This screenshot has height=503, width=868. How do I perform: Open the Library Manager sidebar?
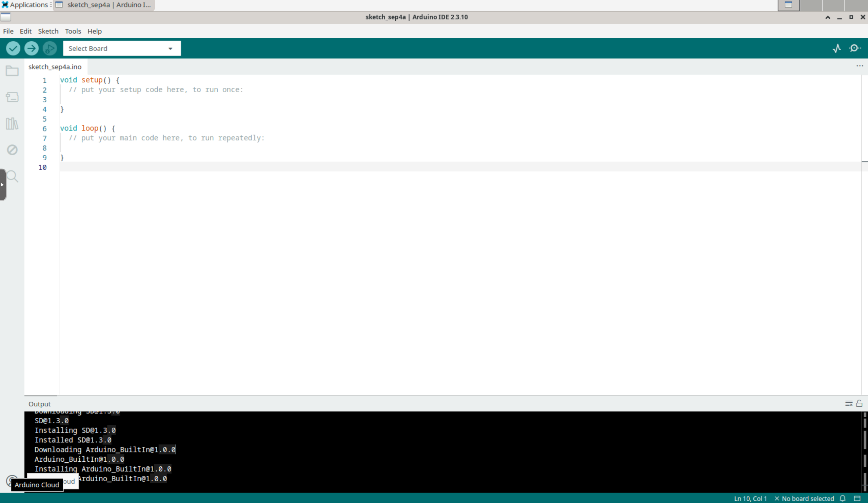[12, 123]
